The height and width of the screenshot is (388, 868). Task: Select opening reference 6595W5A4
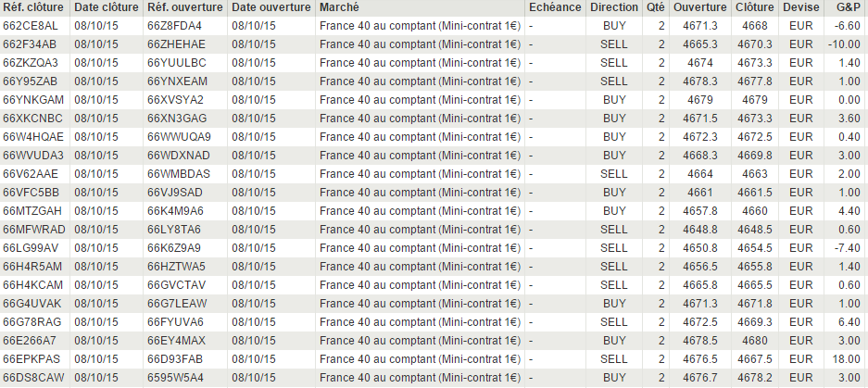point(175,378)
